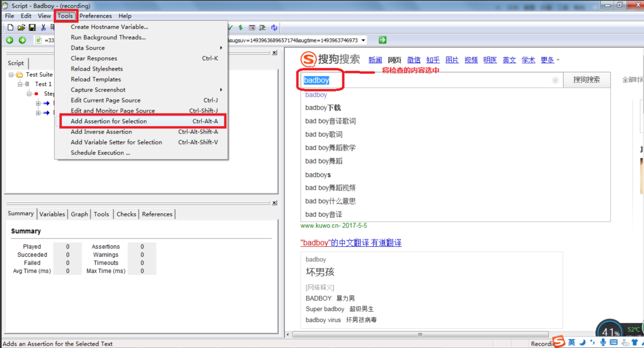Select suggestion 'badboy下载'

(323, 108)
